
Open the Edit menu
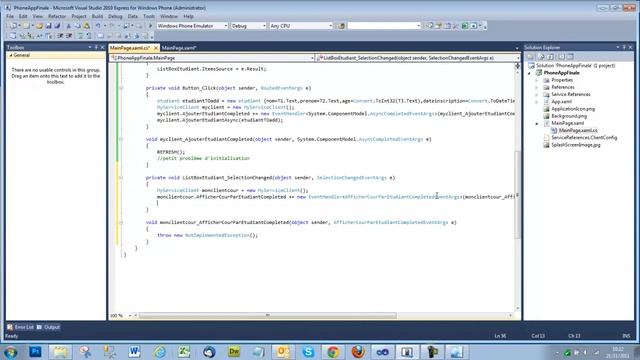[x=23, y=16]
